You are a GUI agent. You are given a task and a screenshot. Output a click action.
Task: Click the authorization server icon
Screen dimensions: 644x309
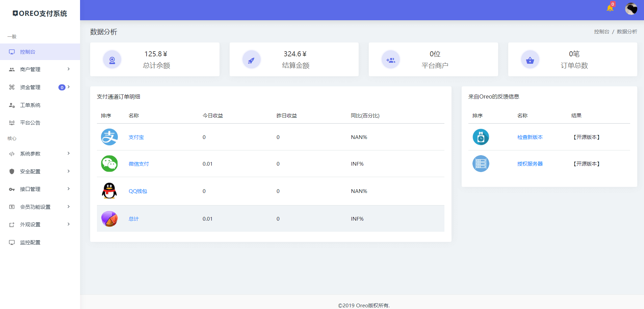[x=481, y=164]
